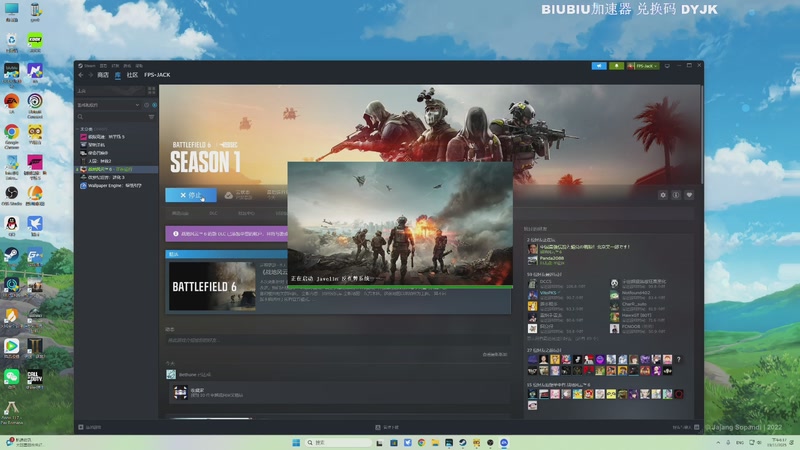
Task: Click the purple DLC notice banner
Action: click(x=227, y=234)
